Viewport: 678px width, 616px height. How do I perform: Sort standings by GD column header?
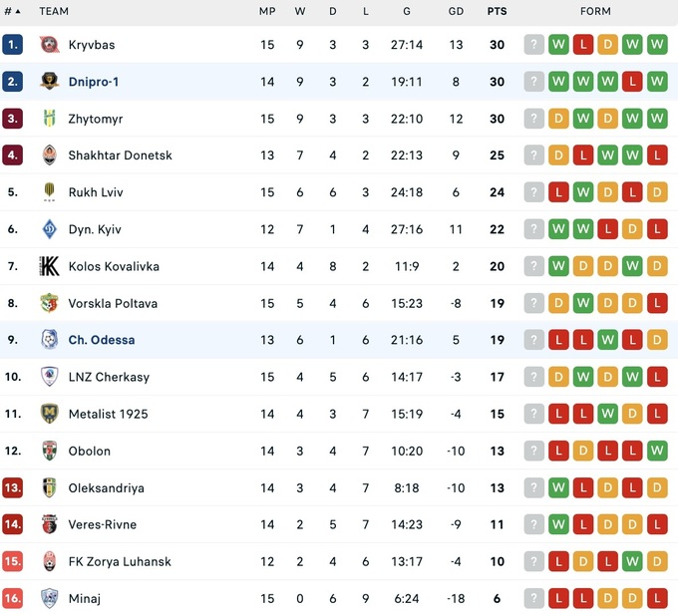click(x=456, y=12)
